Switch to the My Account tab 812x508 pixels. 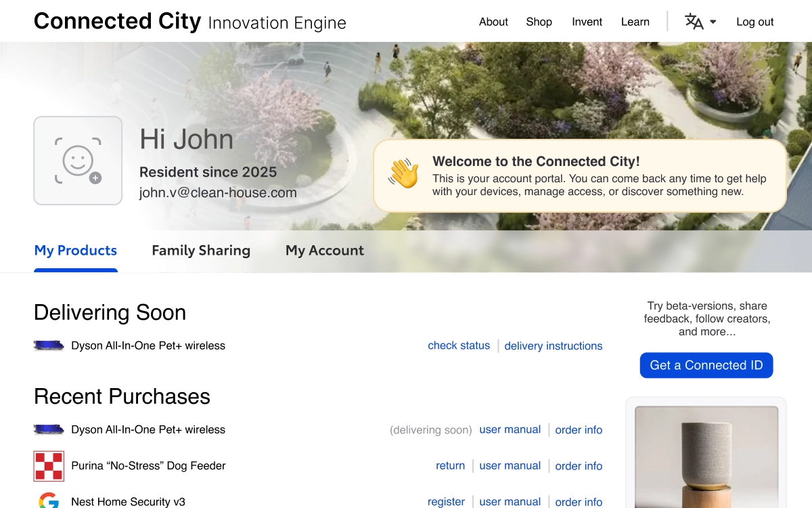tap(325, 251)
